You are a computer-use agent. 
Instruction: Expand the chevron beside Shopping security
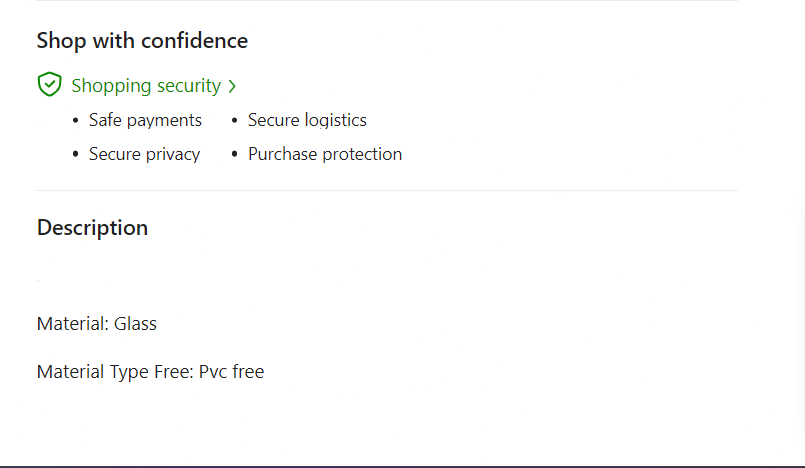tap(232, 87)
